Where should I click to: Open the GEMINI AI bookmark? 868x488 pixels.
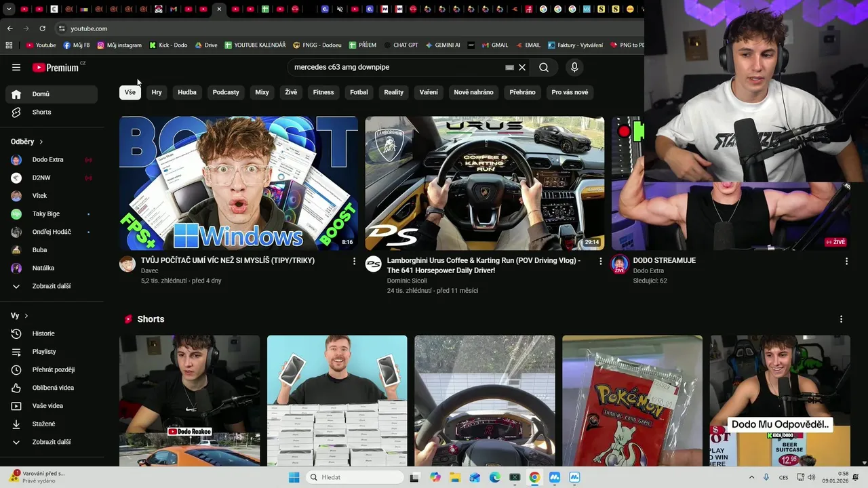point(442,45)
